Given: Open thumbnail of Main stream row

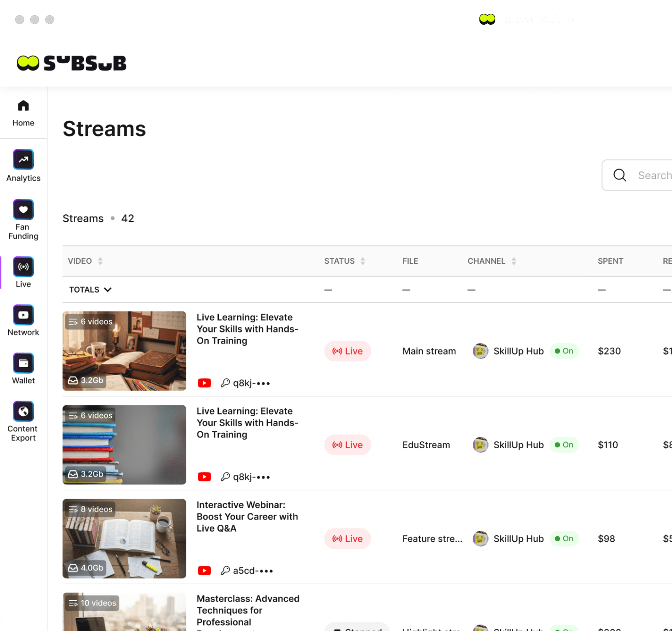Looking at the screenshot, I should (x=125, y=351).
